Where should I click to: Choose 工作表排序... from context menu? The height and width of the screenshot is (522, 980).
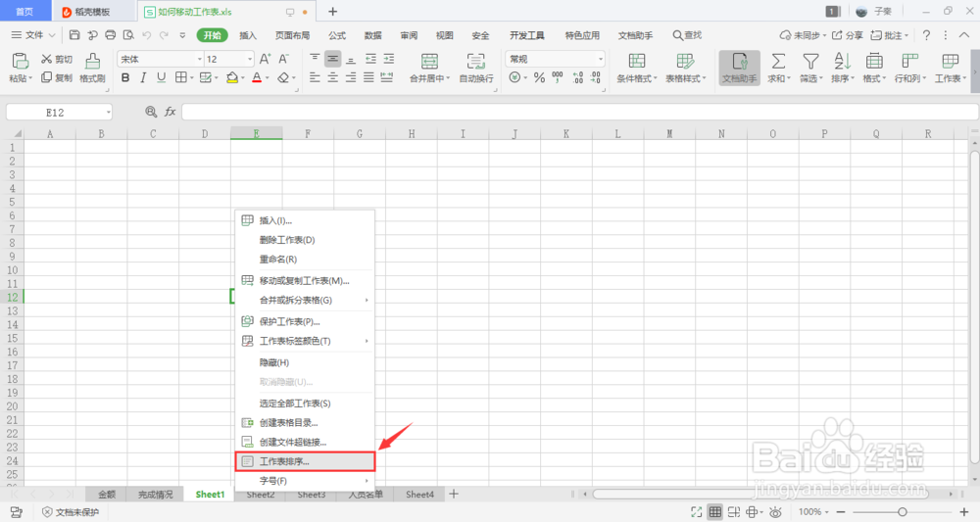coord(305,461)
